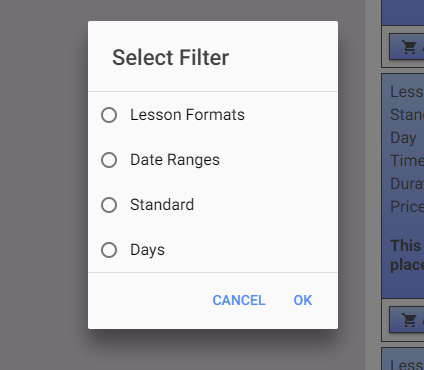Image resolution: width=424 pixels, height=370 pixels.
Task: Select the Lesson Formats radio button
Action: tap(109, 115)
